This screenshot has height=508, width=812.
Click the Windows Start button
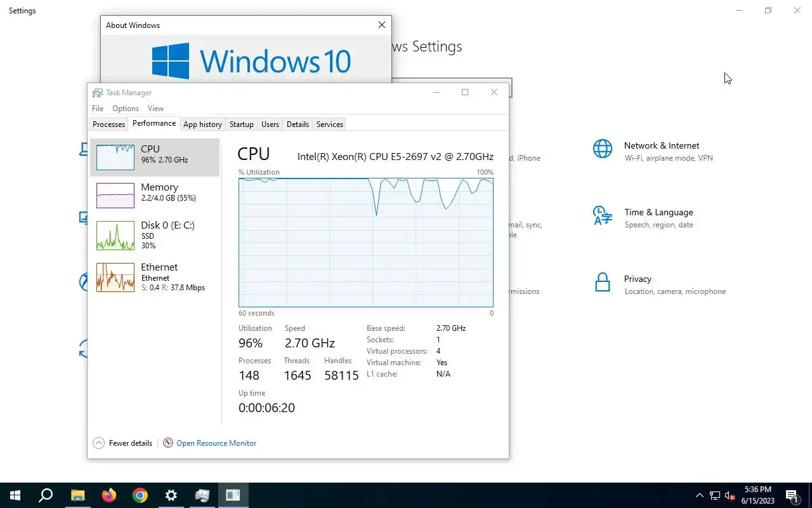pos(15,495)
